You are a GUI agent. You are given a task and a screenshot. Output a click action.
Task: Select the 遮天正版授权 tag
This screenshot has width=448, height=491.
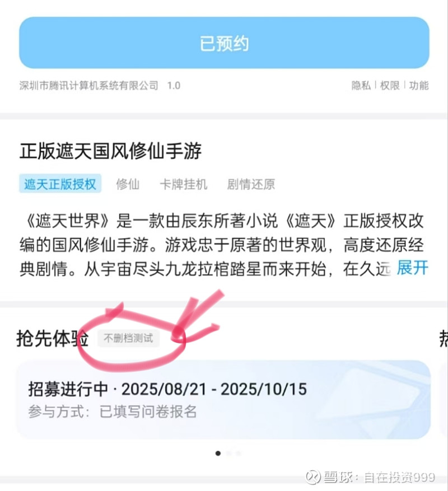(x=60, y=184)
